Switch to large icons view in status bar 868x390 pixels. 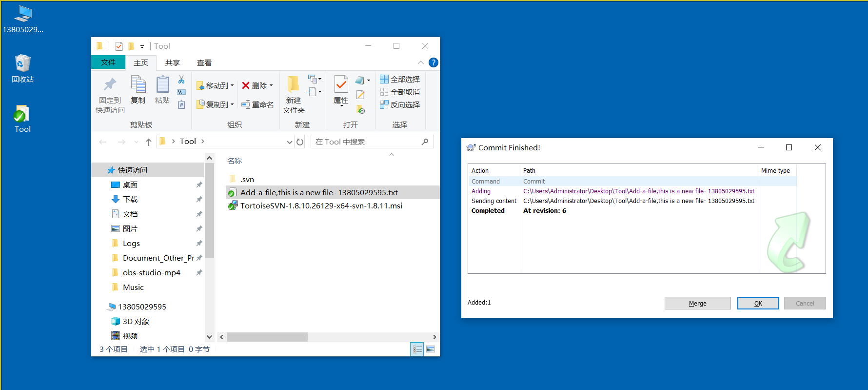click(431, 349)
